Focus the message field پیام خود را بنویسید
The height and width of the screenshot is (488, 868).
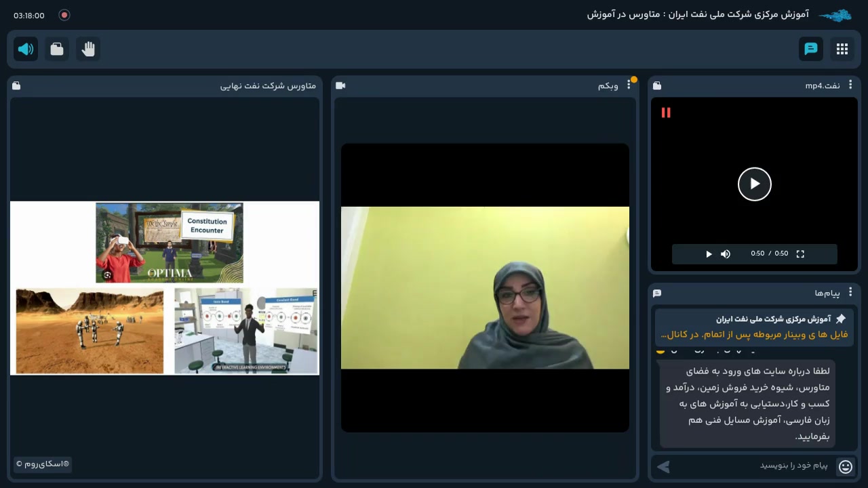pyautogui.click(x=753, y=466)
